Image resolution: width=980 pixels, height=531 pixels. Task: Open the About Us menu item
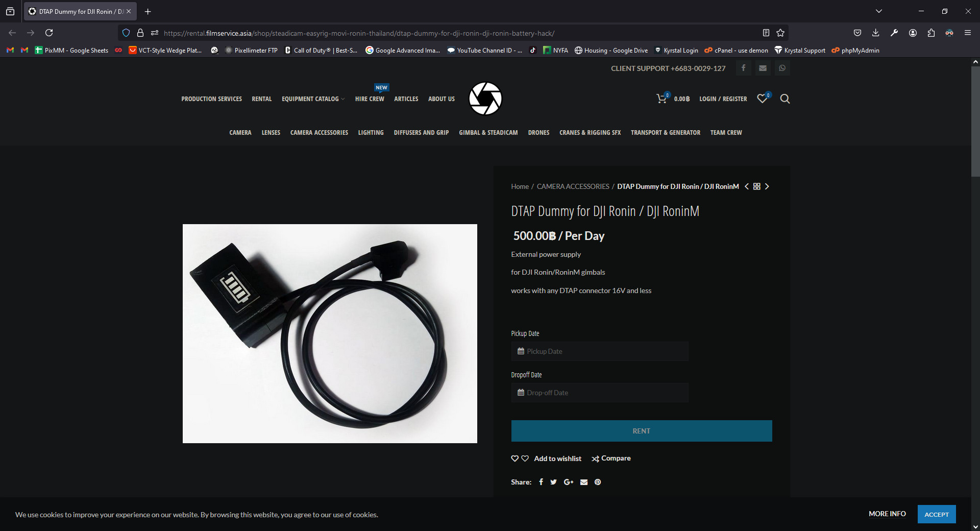[x=442, y=99]
